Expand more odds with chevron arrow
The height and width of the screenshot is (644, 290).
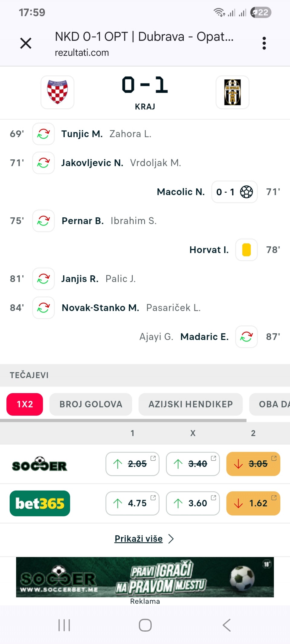click(171, 539)
